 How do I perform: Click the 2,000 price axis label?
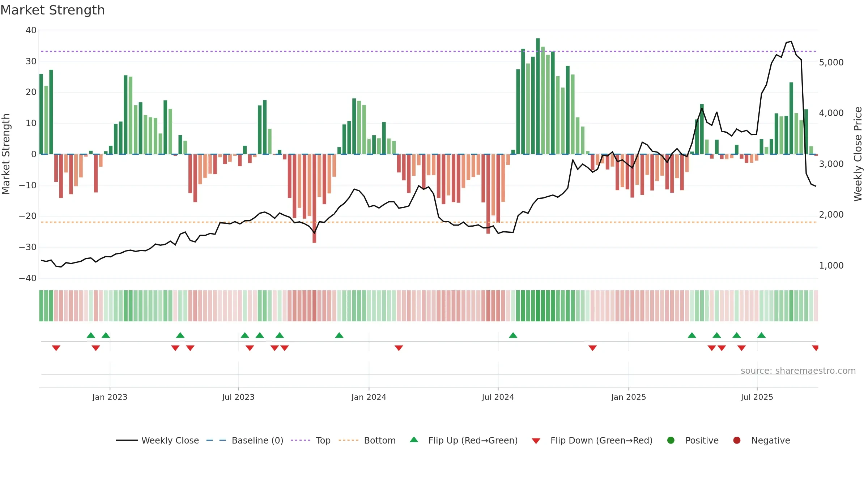[x=831, y=215]
